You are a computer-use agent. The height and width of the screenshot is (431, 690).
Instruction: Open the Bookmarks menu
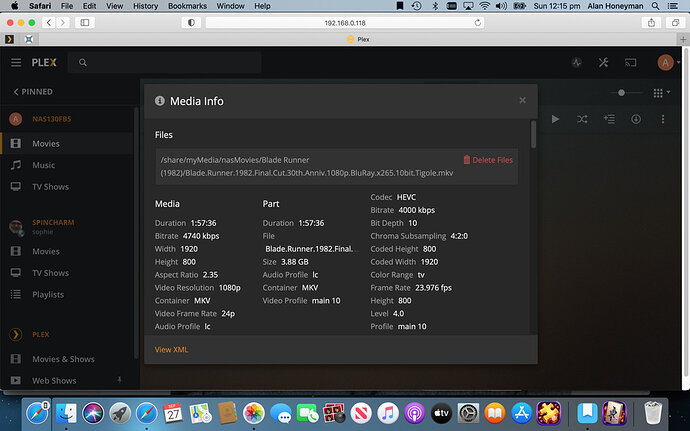pos(187,6)
